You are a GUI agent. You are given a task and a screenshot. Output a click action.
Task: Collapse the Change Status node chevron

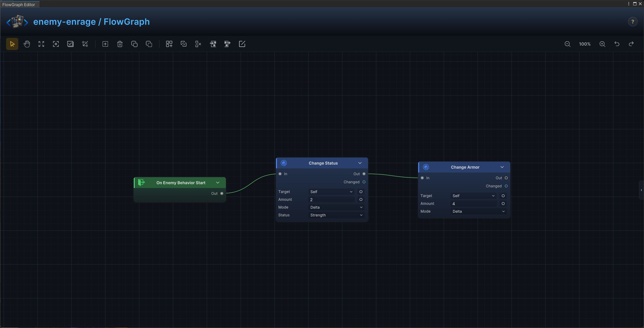(x=360, y=163)
